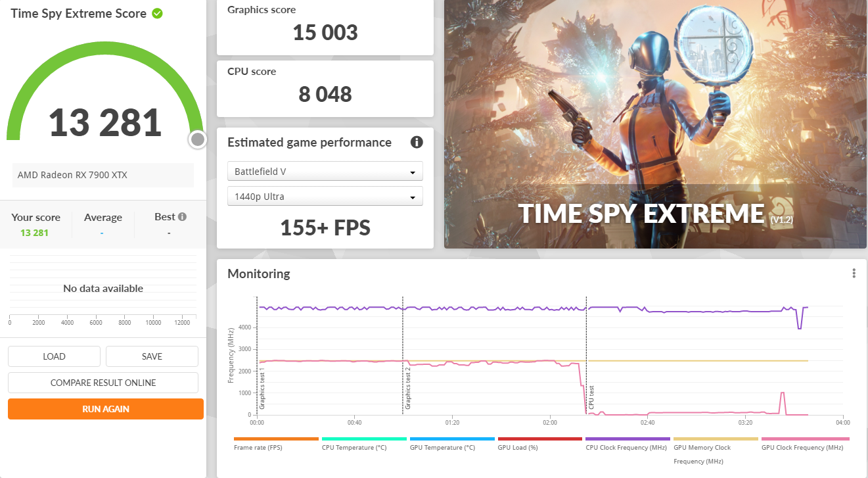
Task: Toggle the GPU Clock Frequency legend swatch
Action: coord(806,439)
